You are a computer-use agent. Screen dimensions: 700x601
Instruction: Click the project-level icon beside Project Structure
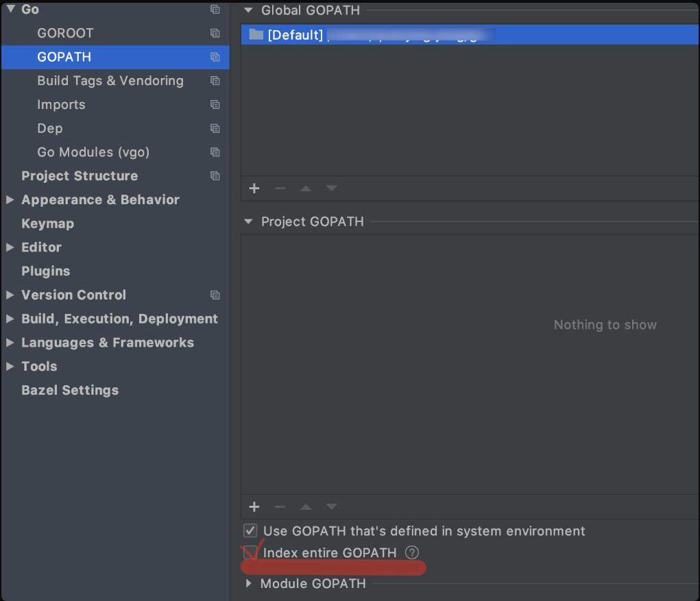(x=215, y=176)
